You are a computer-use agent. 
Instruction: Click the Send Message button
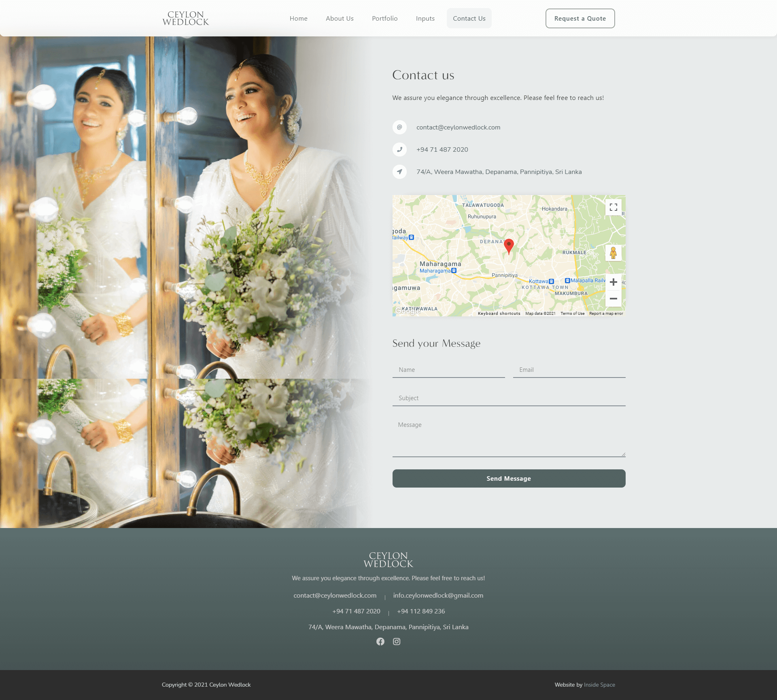(508, 478)
